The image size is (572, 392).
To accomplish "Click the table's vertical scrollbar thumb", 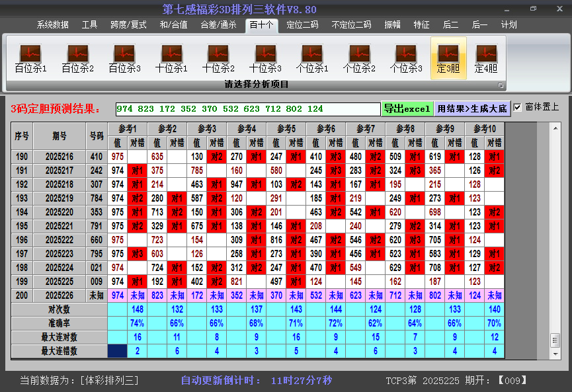I will [x=555, y=339].
